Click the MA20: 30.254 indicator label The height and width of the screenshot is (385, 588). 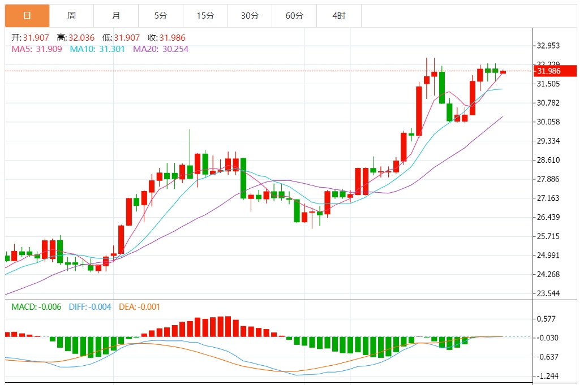161,49
